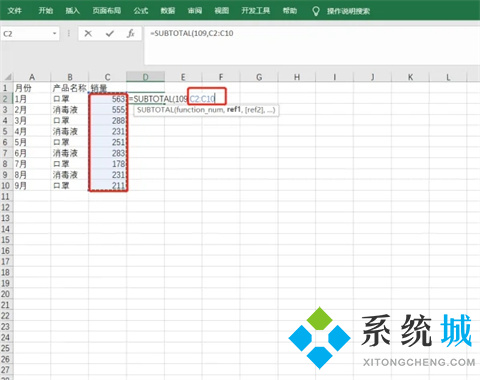Click cell A5 containing 4月

pyautogui.click(x=32, y=131)
